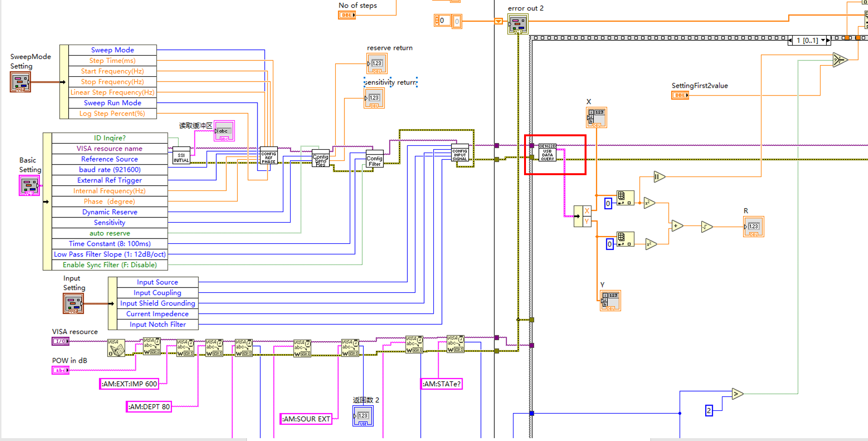Click the CONFIG INPUT SIGNAL subVI
868x441 pixels.
[460, 153]
